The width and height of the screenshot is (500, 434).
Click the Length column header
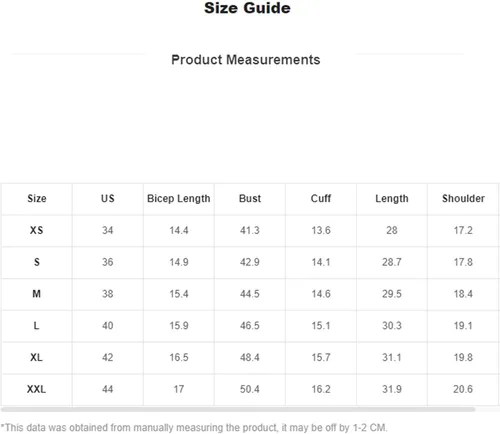click(x=392, y=199)
